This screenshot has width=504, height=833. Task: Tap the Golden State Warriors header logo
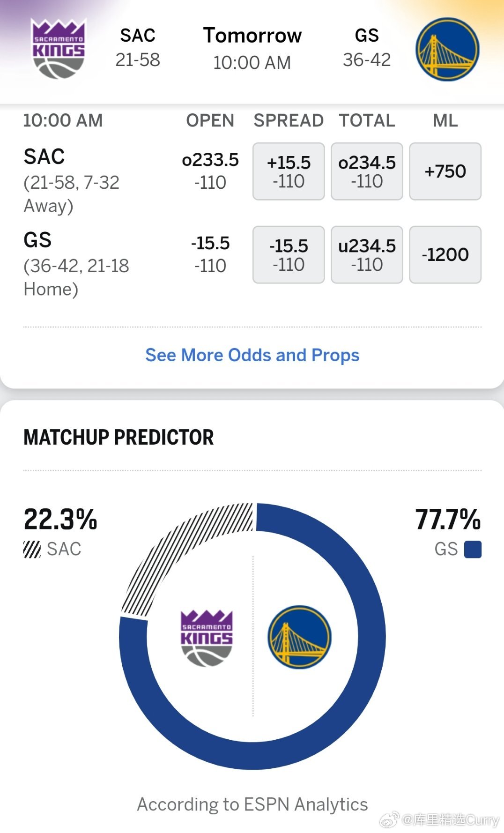pyautogui.click(x=447, y=50)
